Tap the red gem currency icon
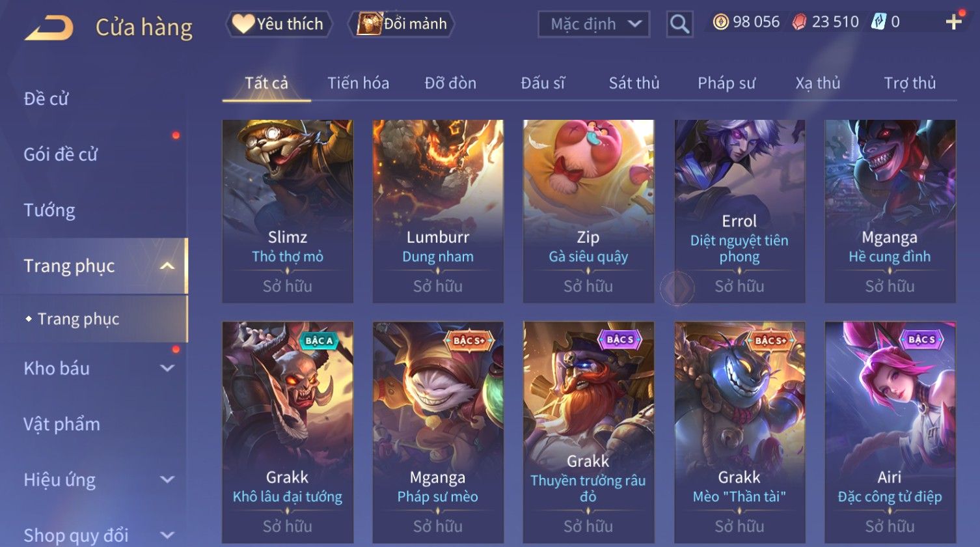This screenshot has height=547, width=980. pyautogui.click(x=799, y=22)
